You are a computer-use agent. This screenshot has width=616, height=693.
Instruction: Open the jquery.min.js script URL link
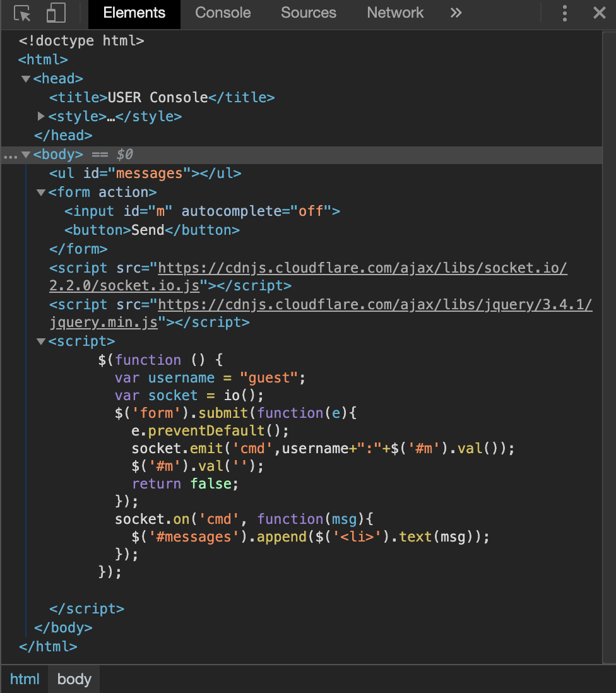[x=321, y=314]
